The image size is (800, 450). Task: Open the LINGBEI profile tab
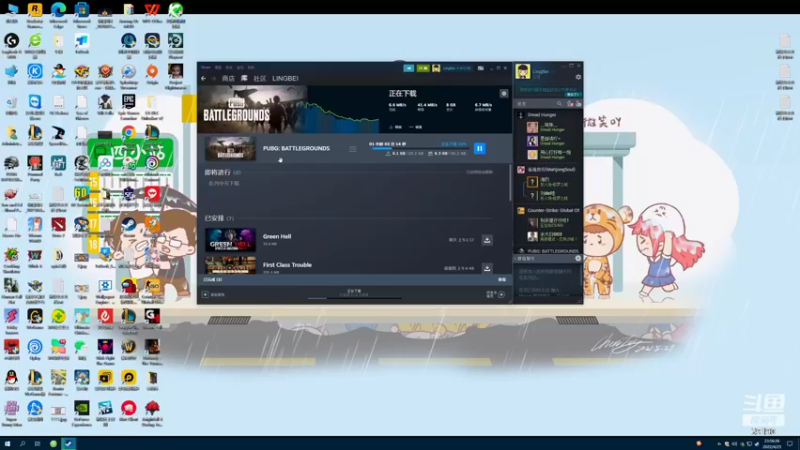pos(285,79)
